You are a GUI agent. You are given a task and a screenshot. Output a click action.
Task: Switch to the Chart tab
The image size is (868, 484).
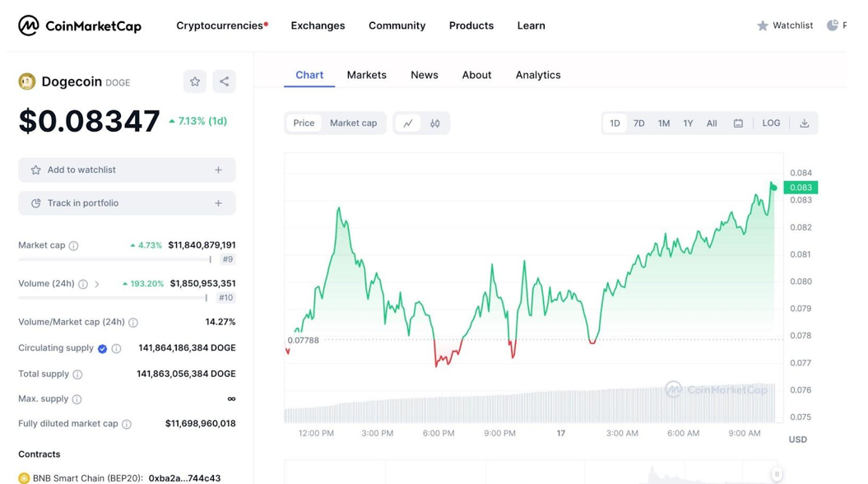coord(309,75)
